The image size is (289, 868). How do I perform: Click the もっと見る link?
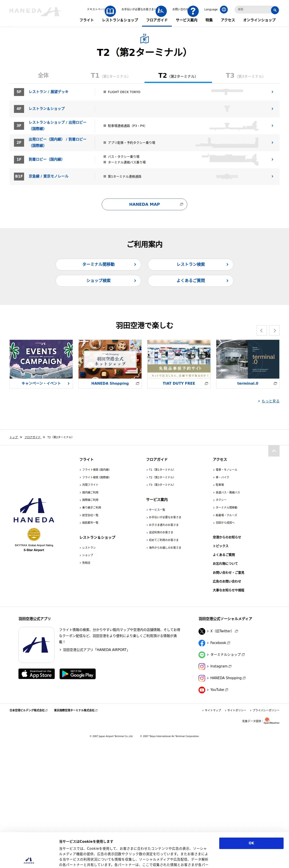(x=270, y=401)
